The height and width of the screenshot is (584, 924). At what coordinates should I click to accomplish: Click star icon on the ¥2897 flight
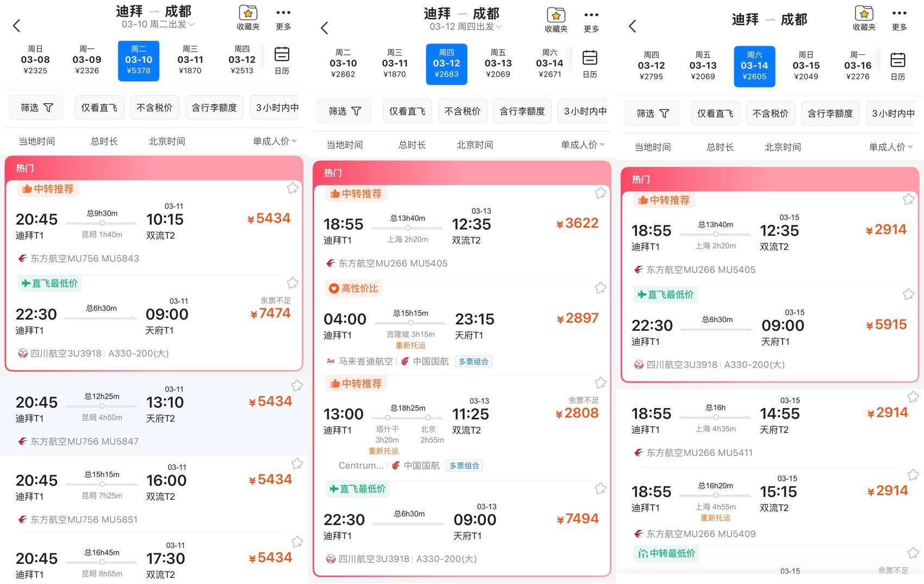click(600, 288)
